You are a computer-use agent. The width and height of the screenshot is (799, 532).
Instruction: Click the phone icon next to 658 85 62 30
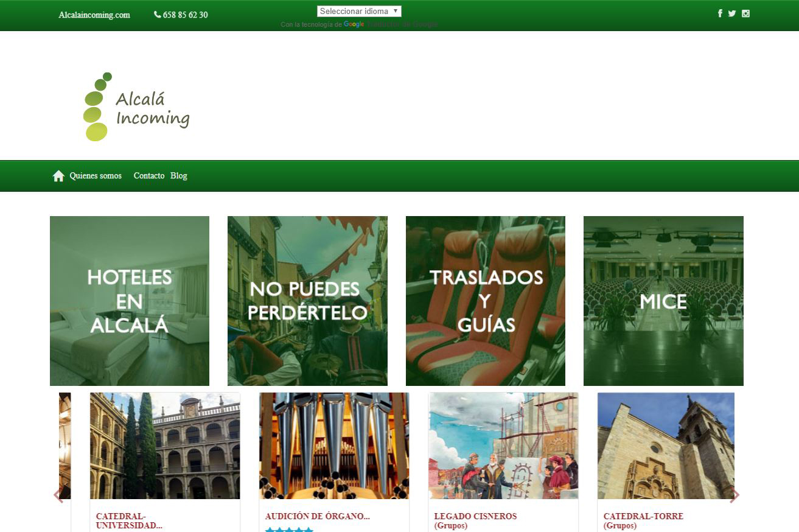pyautogui.click(x=158, y=15)
